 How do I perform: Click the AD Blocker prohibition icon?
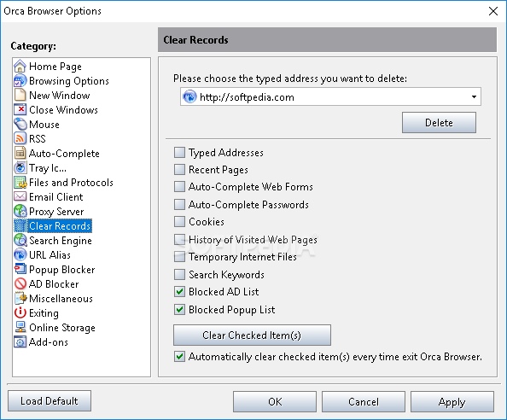click(x=20, y=283)
